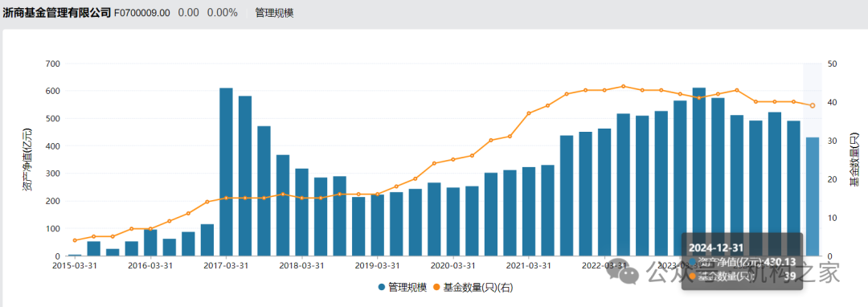Click the 2020-03-31 x-axis label
This screenshot has width=868, height=307.
click(x=453, y=265)
